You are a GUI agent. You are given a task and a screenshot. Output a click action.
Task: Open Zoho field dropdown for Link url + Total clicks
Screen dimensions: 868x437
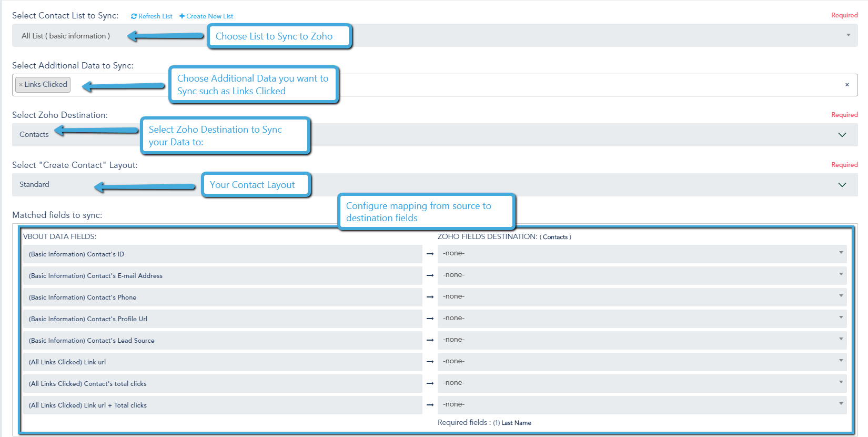[642, 405]
